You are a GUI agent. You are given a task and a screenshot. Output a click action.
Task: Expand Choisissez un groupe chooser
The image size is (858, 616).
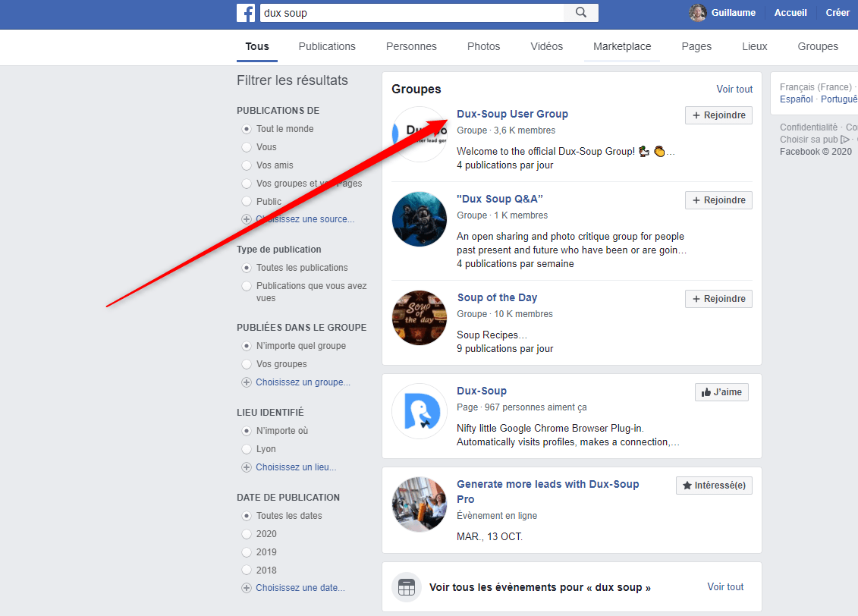click(303, 382)
